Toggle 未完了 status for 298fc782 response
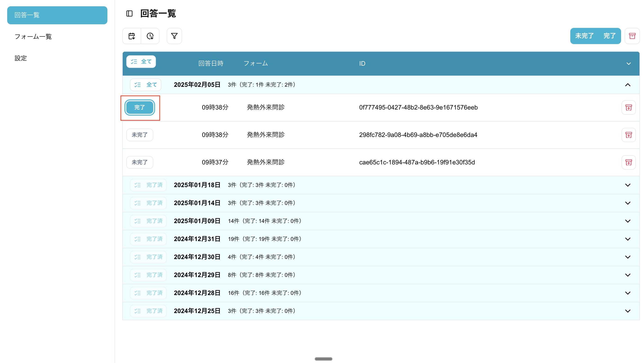 pos(140,135)
